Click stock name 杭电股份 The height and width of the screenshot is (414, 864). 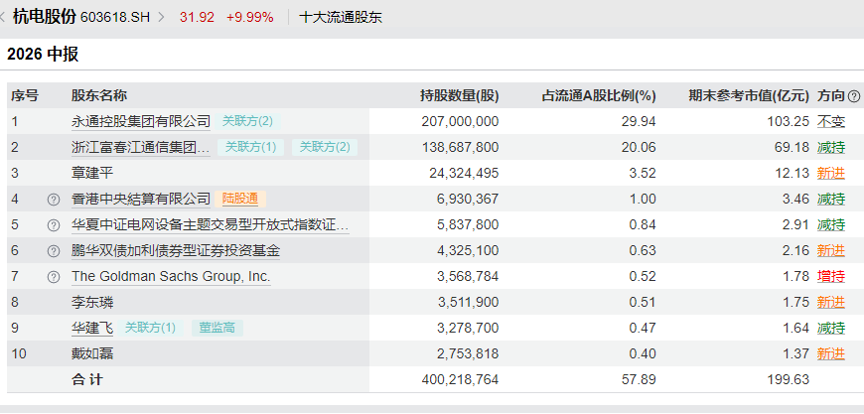point(45,17)
